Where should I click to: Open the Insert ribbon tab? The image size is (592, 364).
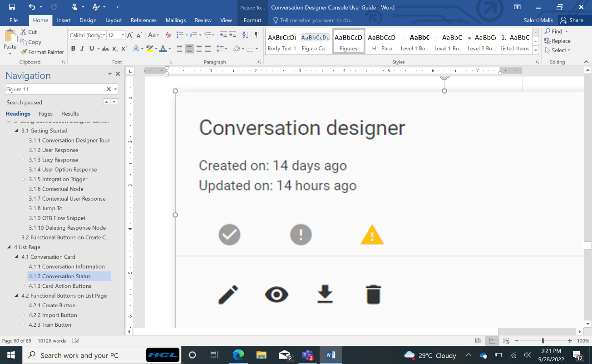coord(64,20)
